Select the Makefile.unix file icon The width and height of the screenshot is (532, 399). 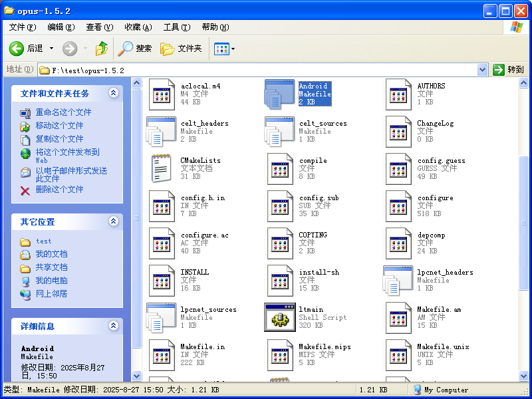click(x=398, y=356)
